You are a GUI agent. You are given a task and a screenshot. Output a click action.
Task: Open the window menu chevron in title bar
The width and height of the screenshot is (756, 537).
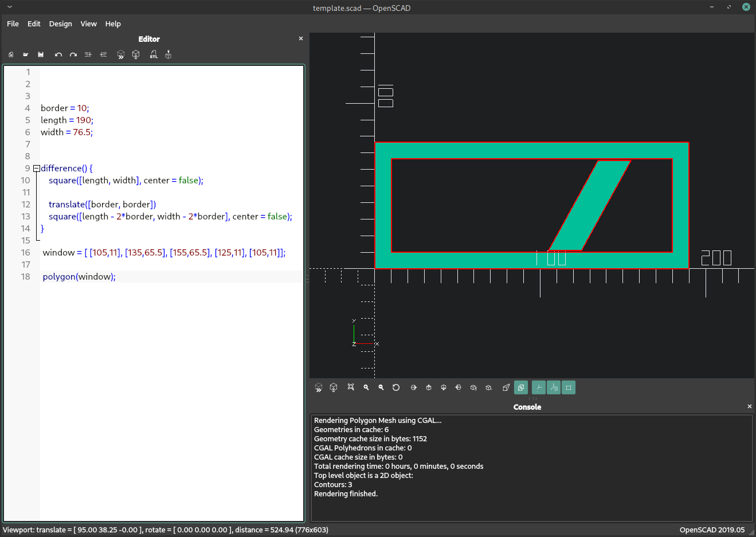[x=10, y=7]
